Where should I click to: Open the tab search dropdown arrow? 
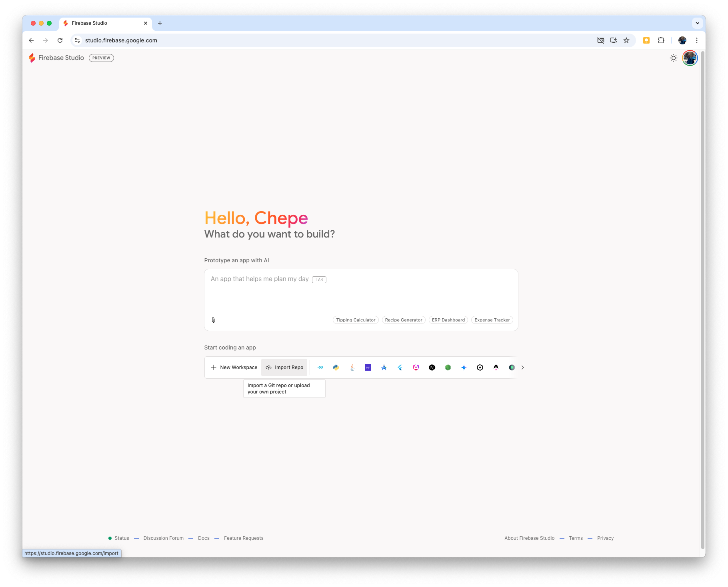click(698, 23)
